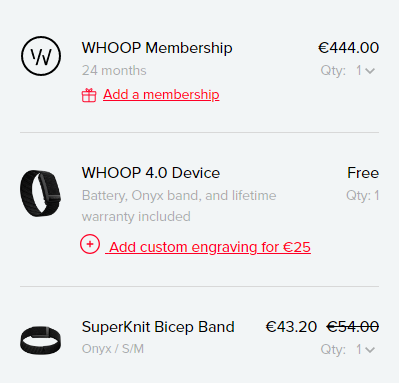Open the SuperKnit Bicep Band image
This screenshot has height=383, width=410.
coord(41,340)
